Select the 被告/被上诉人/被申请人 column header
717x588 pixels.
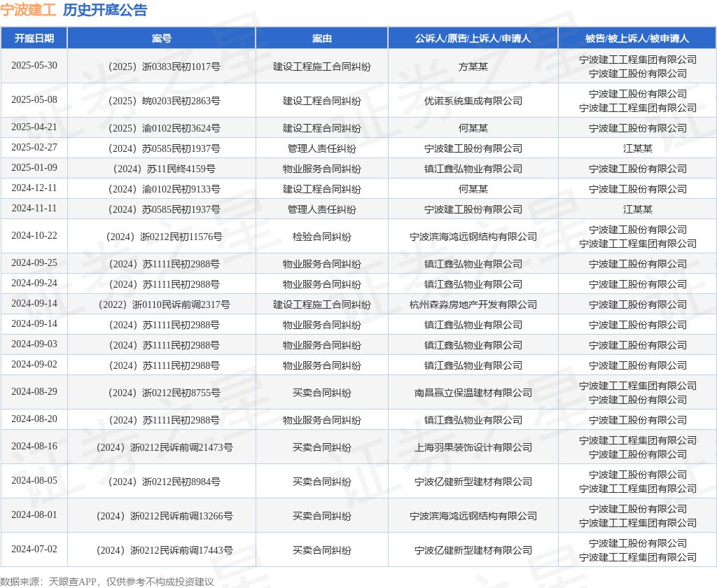click(x=637, y=38)
